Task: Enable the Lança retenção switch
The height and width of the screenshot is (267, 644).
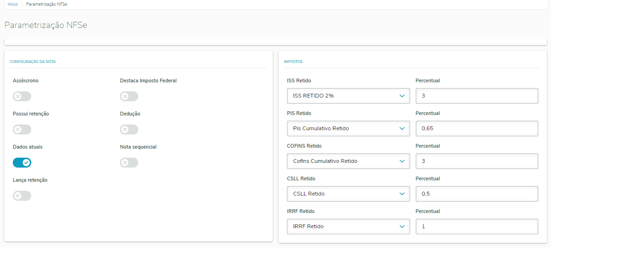Action: point(22,196)
